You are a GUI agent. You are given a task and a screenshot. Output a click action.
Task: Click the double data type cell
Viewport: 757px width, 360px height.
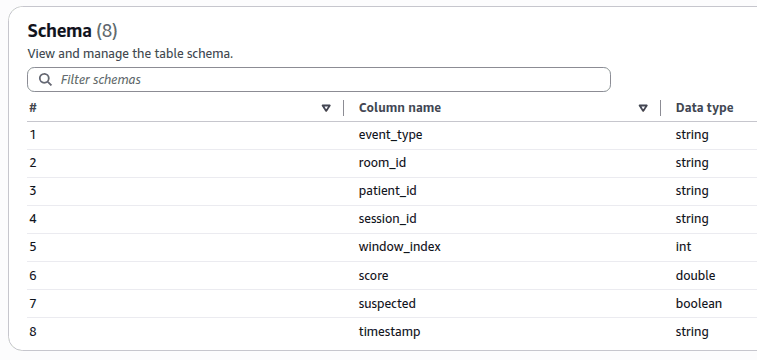click(696, 276)
